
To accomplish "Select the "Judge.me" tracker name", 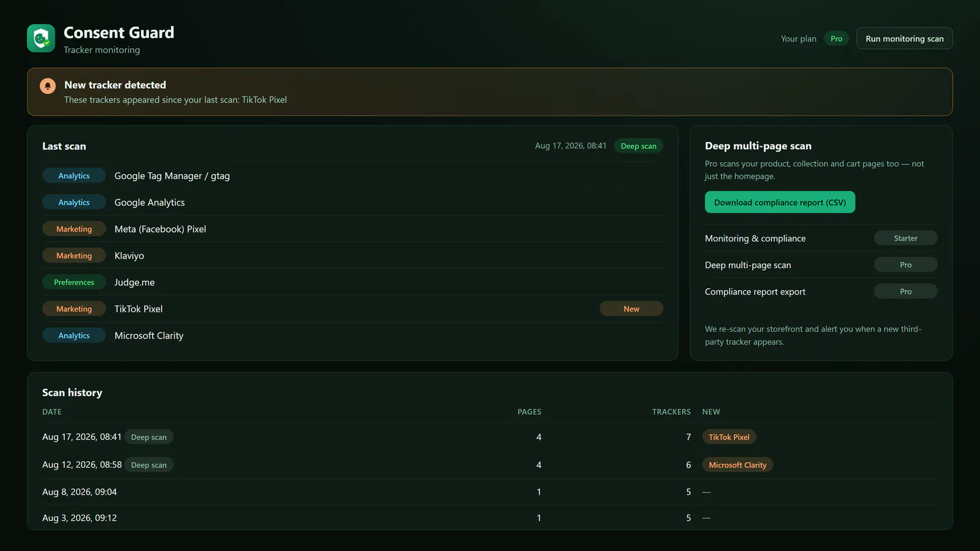I will [x=135, y=282].
